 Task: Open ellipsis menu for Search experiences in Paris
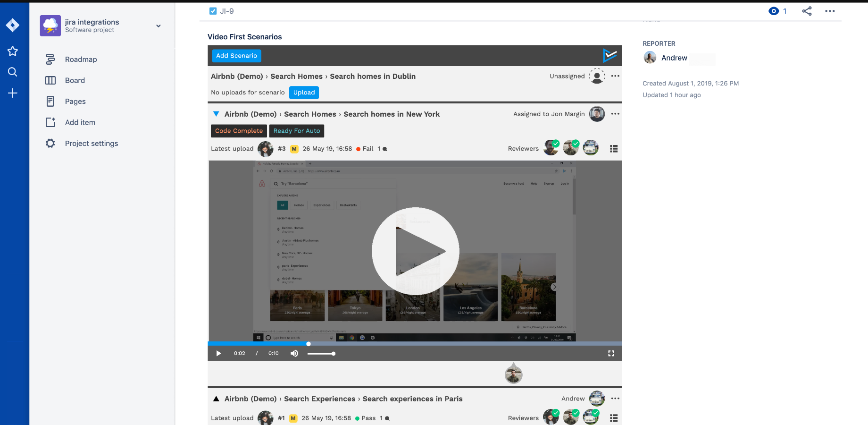pos(615,399)
